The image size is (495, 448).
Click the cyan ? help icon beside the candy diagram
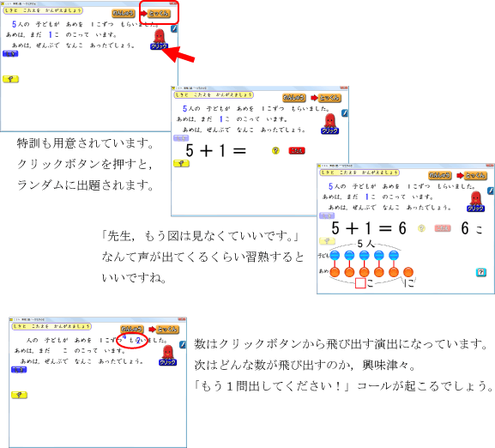[x=480, y=272]
